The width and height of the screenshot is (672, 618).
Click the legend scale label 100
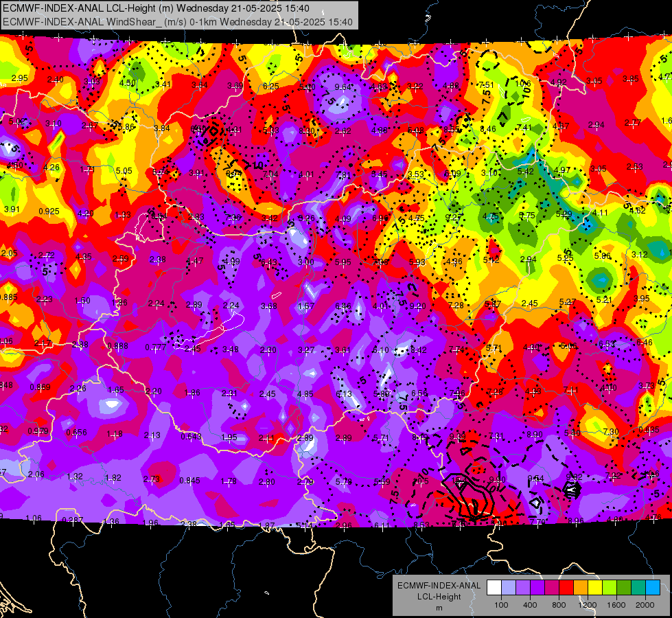tap(501, 605)
